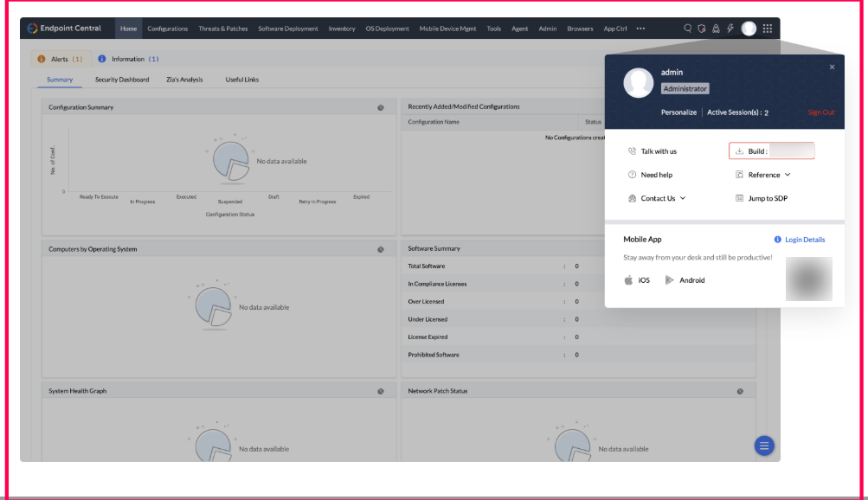Open Configuration Summary widget settings icon
The image size is (868, 500).
pyautogui.click(x=380, y=108)
